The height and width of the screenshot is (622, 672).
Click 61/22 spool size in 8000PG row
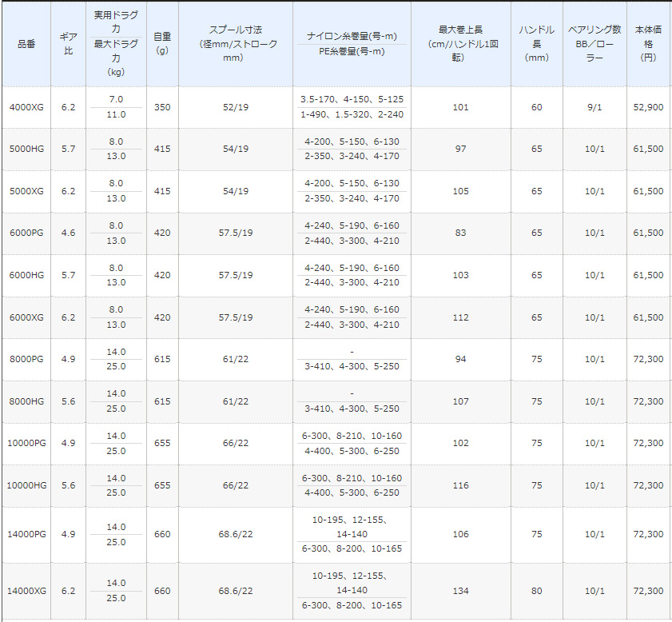(x=236, y=359)
